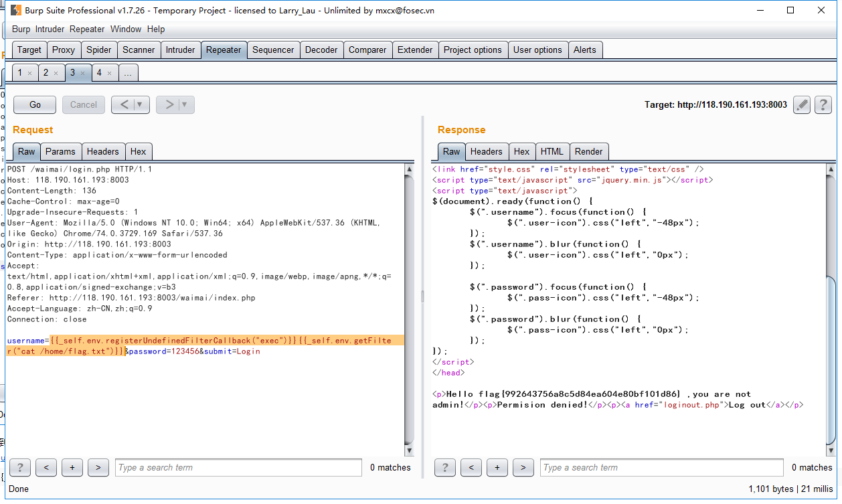Image resolution: width=842 pixels, height=504 pixels.
Task: Close Repeater tab 1
Action: (x=29, y=73)
